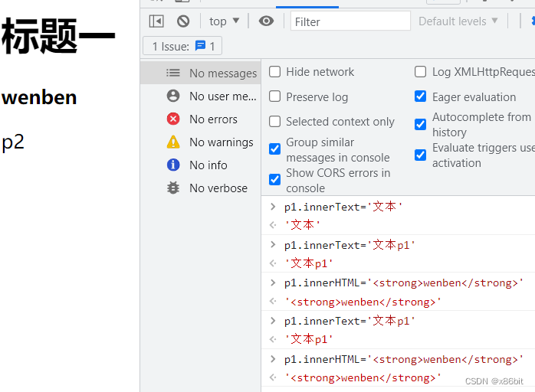Open the top JavaScript context dropdown

coord(224,21)
